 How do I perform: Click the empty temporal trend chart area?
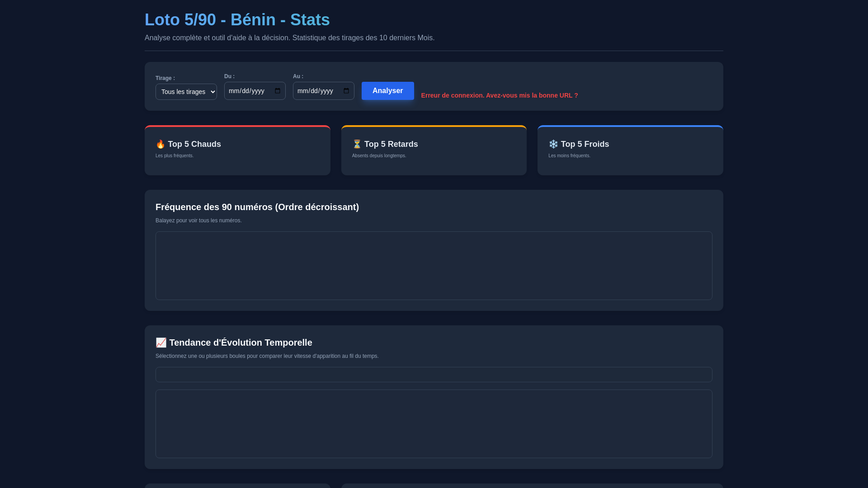434,424
